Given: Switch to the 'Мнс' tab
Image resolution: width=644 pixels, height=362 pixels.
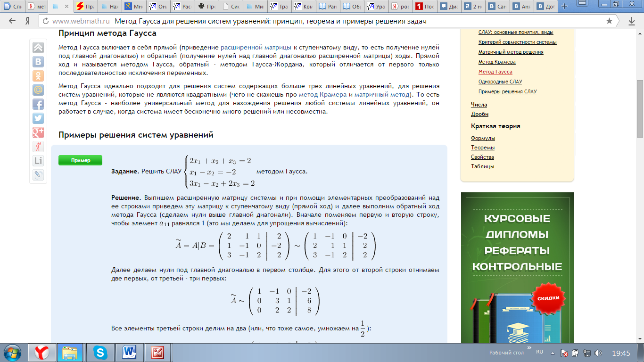Looking at the screenshot, I should 133,7.
